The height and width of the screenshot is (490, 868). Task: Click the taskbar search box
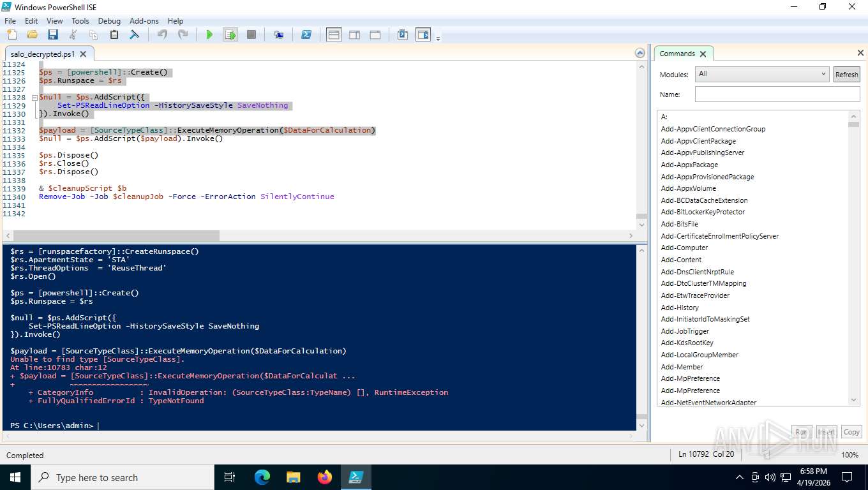coord(122,477)
